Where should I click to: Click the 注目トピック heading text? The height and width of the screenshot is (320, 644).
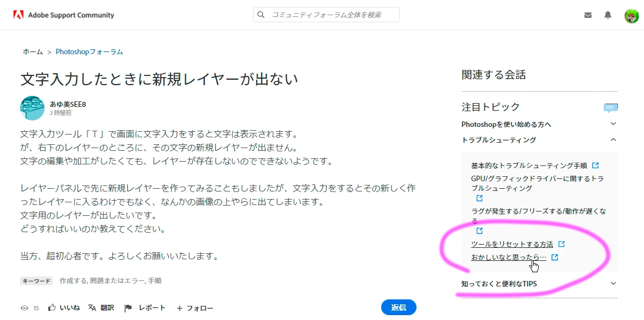(x=491, y=107)
